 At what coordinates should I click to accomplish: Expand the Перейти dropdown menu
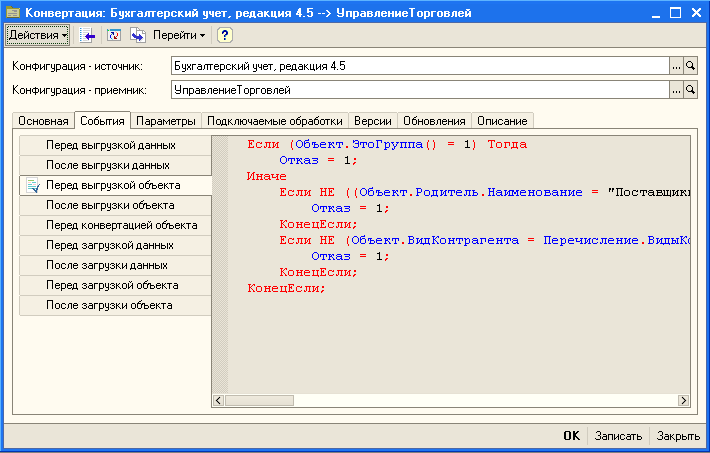(179, 35)
